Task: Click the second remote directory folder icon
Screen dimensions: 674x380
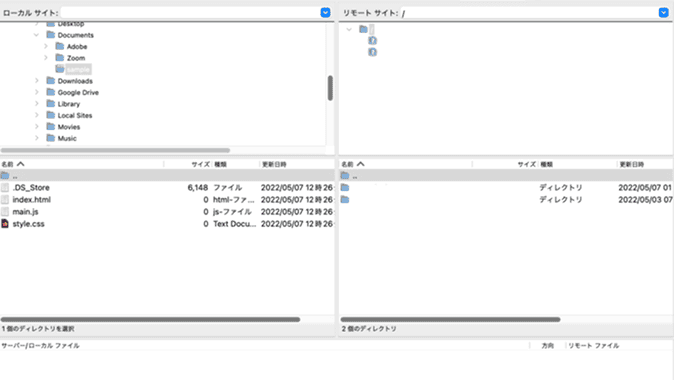Action: click(345, 199)
